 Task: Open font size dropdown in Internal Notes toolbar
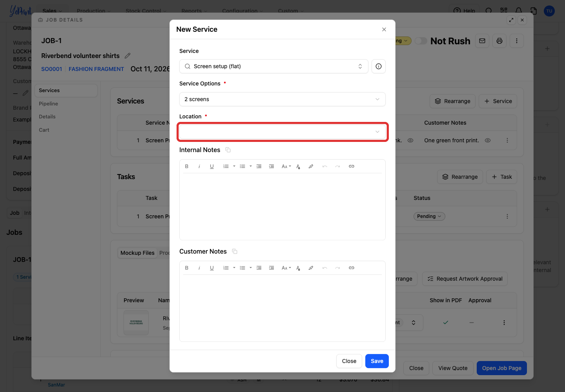pyautogui.click(x=286, y=166)
